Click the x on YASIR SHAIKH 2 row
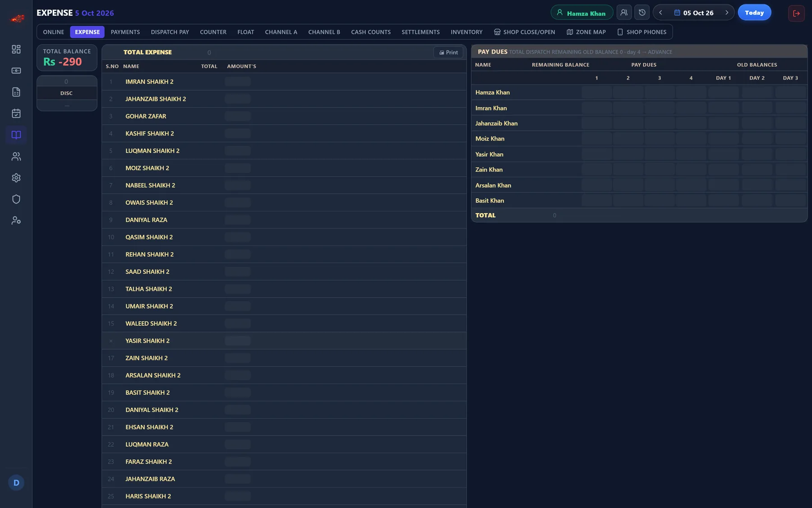The height and width of the screenshot is (508, 812). [x=111, y=341]
